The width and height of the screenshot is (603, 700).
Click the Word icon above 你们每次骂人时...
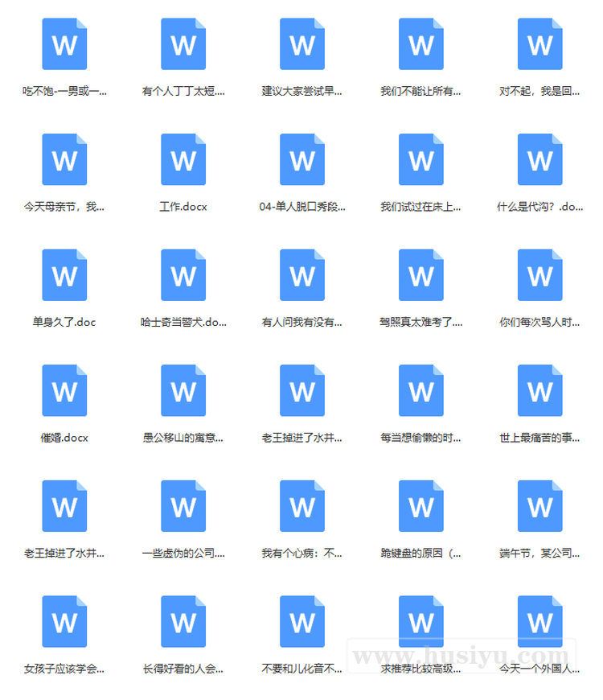[539, 275]
